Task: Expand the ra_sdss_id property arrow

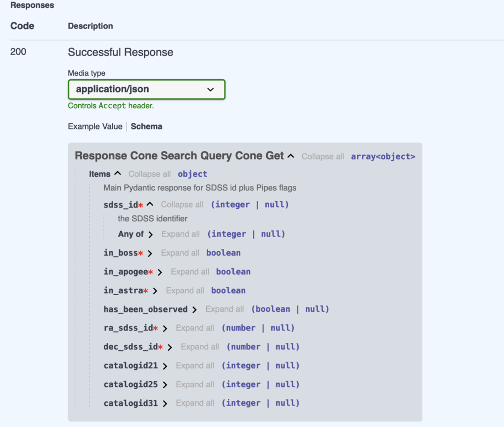Action: coord(165,329)
